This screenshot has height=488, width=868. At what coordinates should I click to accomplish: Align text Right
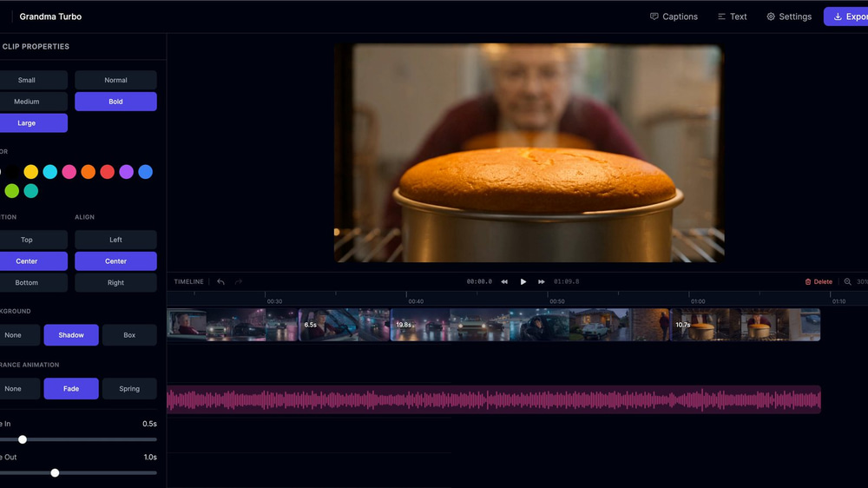pyautogui.click(x=115, y=282)
